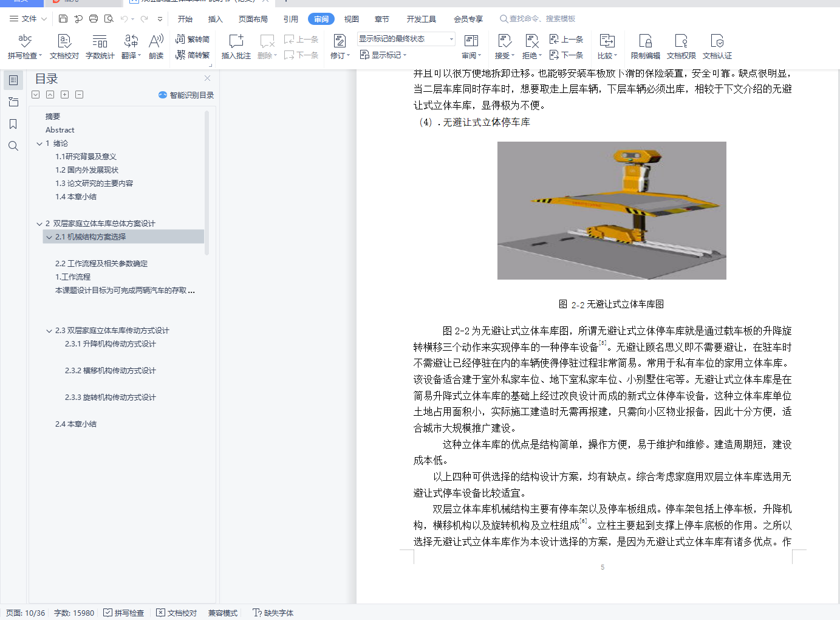The image size is (840, 620).
Task: Convert text with 繁转简
Action: point(193,40)
